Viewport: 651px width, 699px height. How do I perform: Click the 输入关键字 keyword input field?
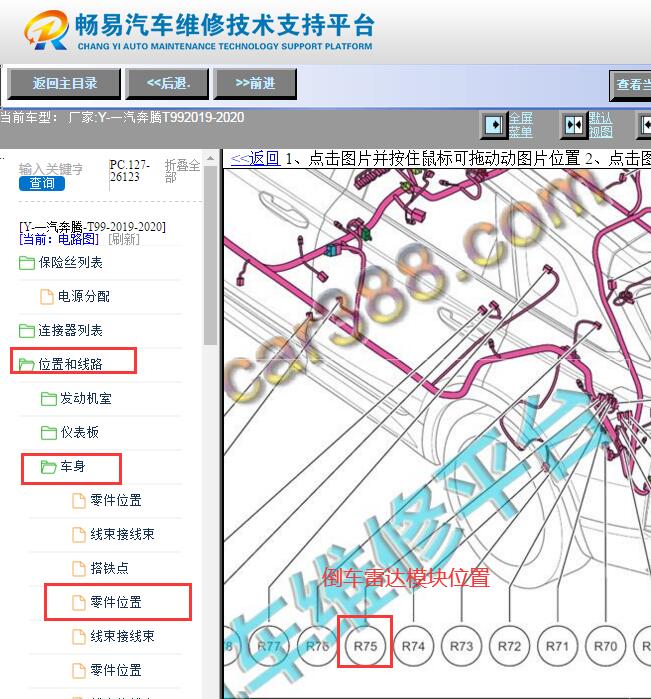point(51,169)
